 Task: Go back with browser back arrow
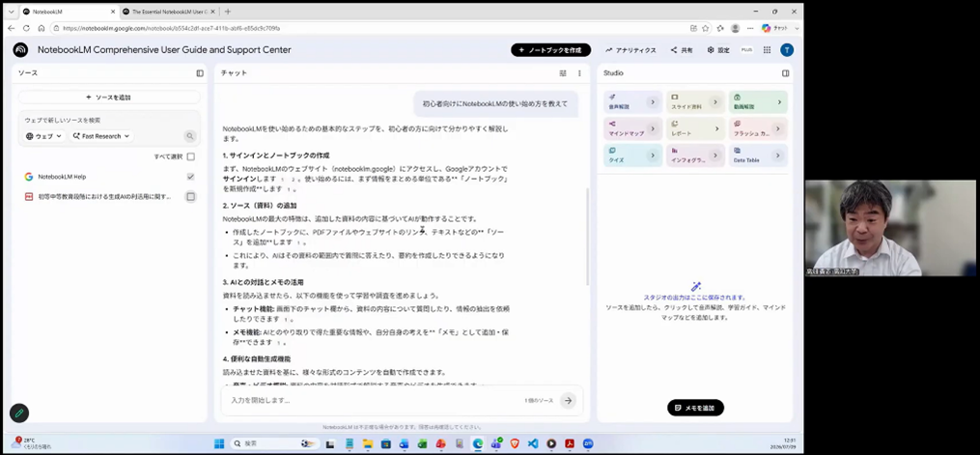(11, 28)
